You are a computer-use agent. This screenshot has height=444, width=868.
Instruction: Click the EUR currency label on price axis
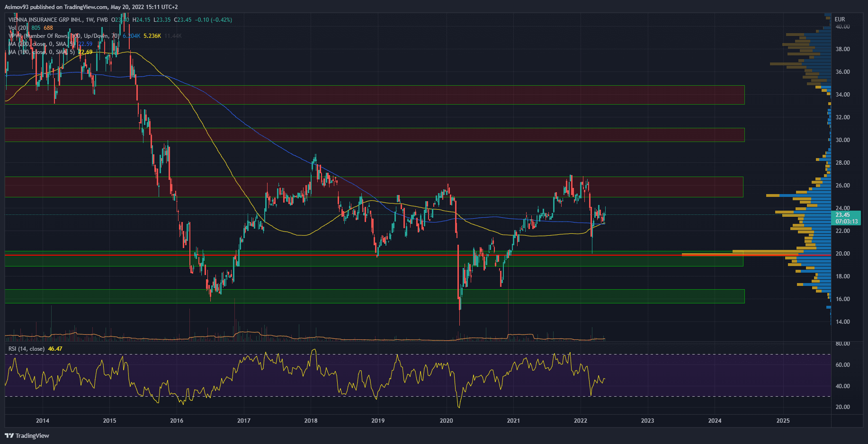click(x=840, y=19)
